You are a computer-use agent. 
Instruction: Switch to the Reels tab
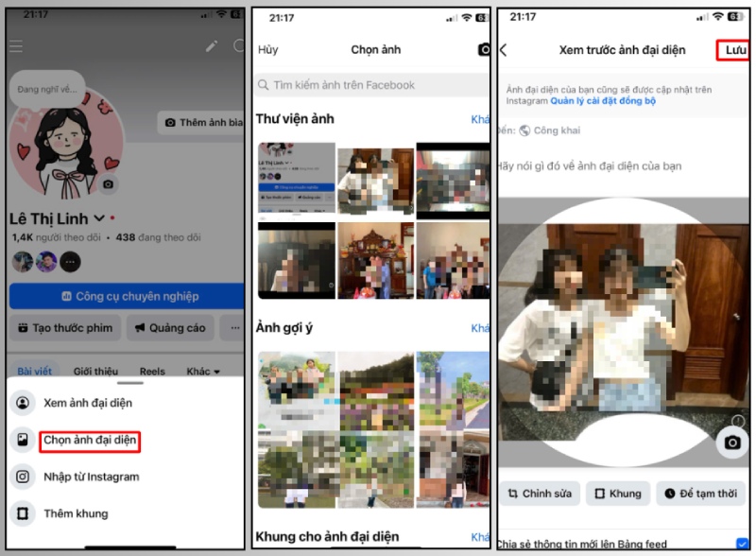[x=152, y=371]
